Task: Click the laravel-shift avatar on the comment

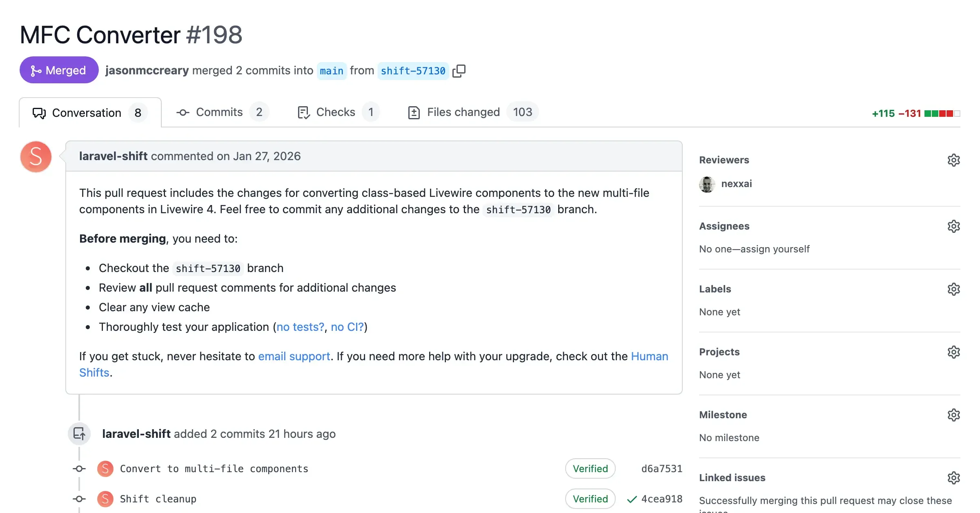Action: coord(36,156)
